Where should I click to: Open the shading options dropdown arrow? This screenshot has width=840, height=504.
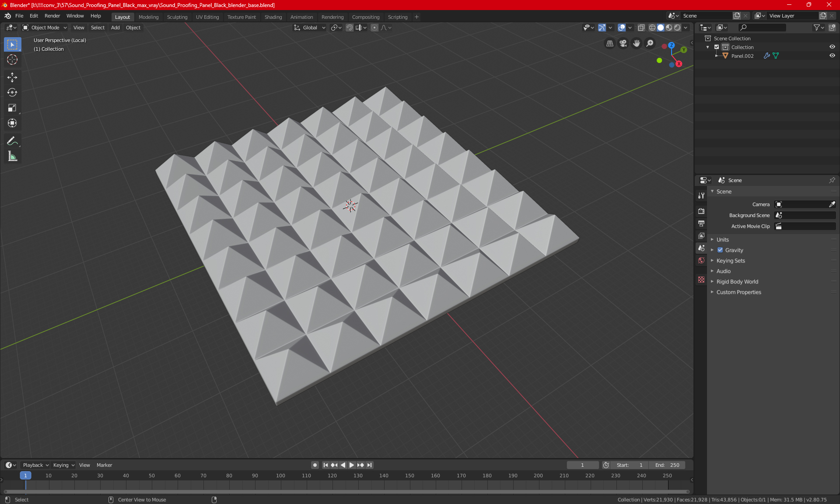(686, 28)
